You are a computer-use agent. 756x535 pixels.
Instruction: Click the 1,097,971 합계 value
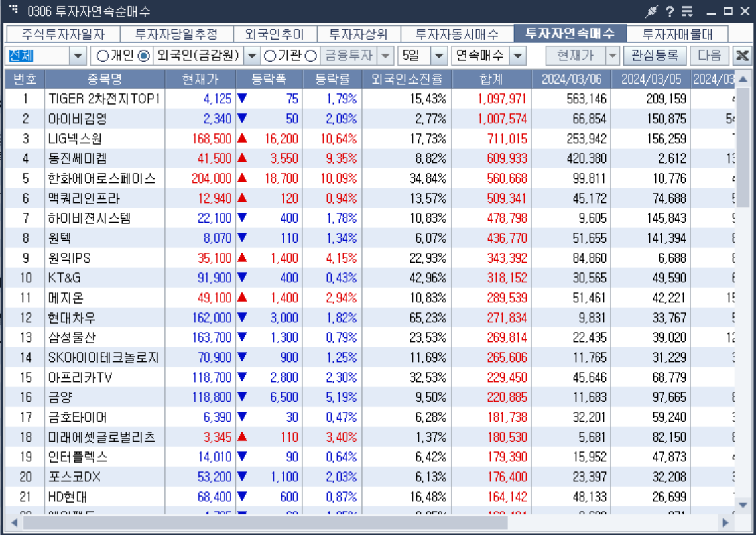[501, 99]
